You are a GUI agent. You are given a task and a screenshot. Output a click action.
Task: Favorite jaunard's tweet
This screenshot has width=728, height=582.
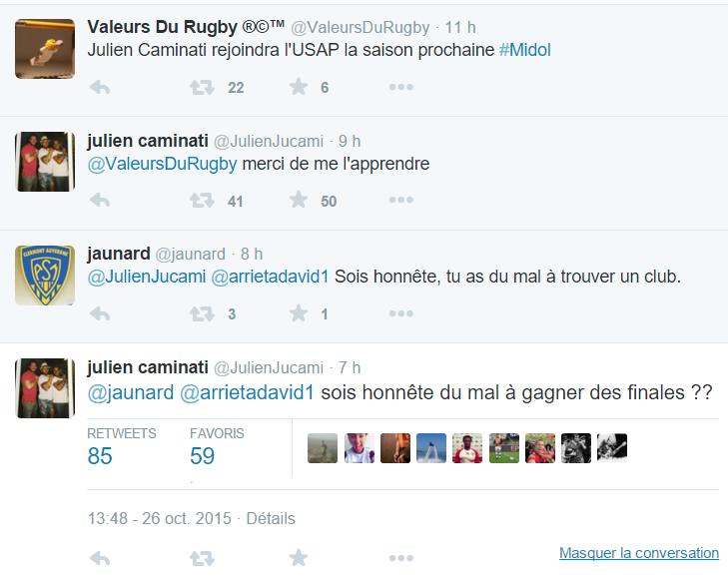click(x=299, y=313)
